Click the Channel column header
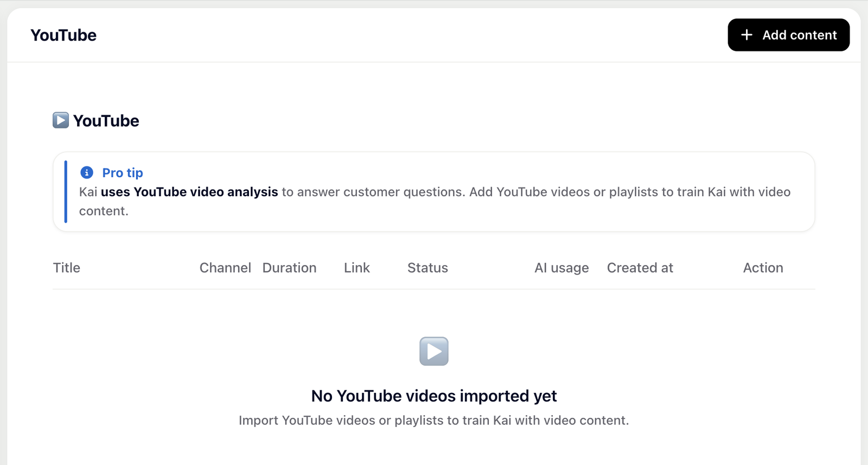The width and height of the screenshot is (868, 465). (x=225, y=268)
